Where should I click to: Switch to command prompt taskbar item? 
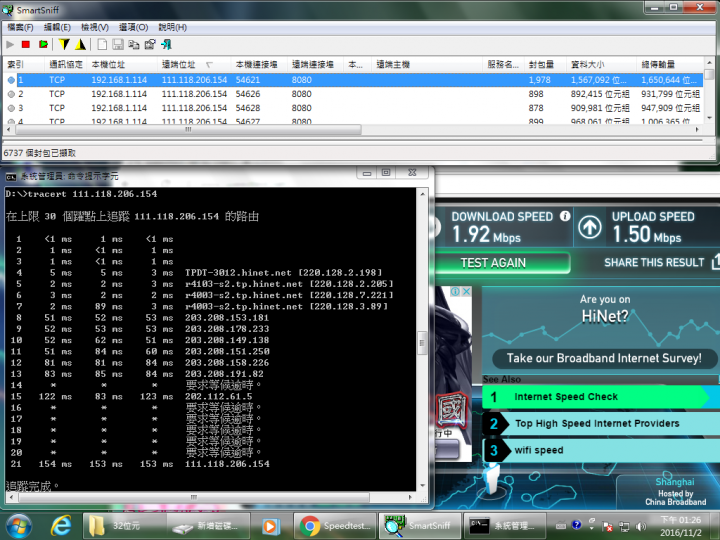505,526
